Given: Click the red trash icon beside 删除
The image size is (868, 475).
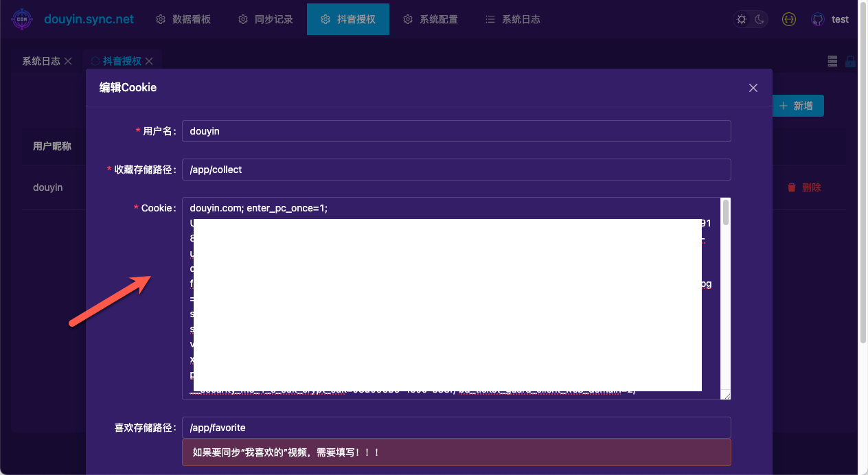Looking at the screenshot, I should [791, 187].
